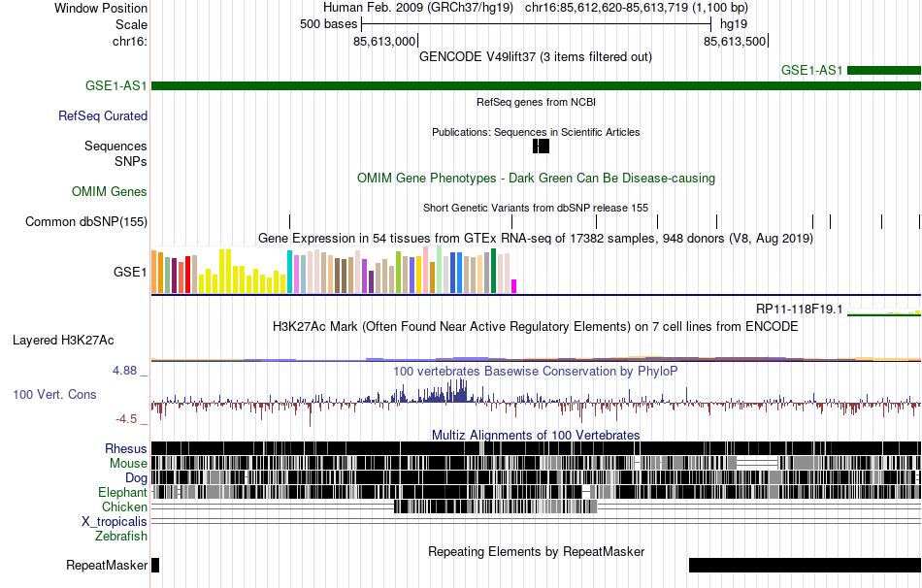Screen dimensions: 922x588
Task: Click the PhyloP conservation track title
Action: tap(536, 371)
